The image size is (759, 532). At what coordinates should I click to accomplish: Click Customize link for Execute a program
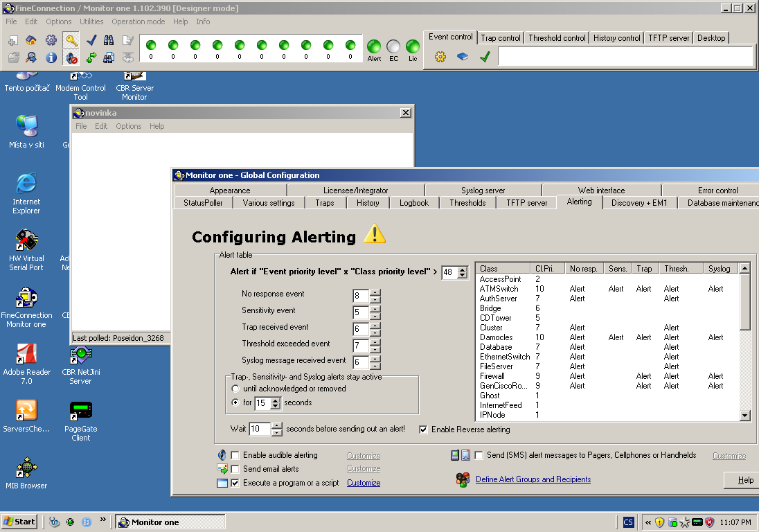(x=364, y=483)
